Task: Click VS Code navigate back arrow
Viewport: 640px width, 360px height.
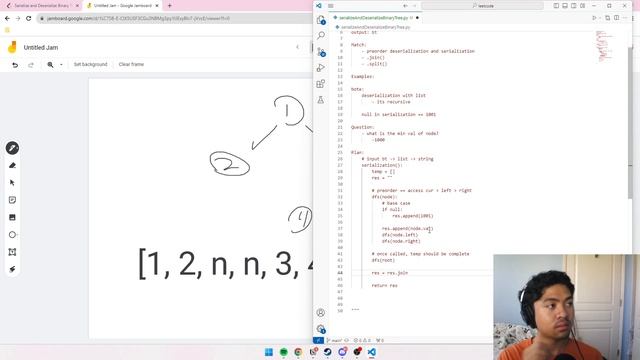Action: pyautogui.click(x=405, y=6)
